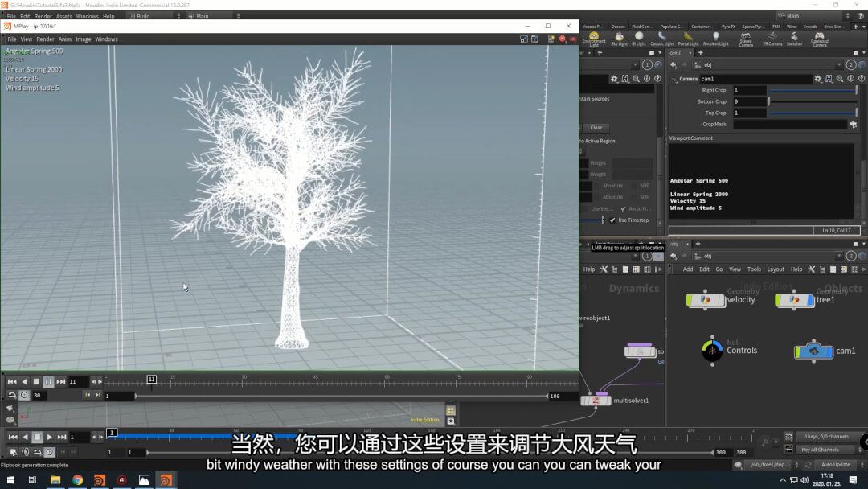The image size is (868, 489).
Task: Click camera name field cam1
Action: 755,79
